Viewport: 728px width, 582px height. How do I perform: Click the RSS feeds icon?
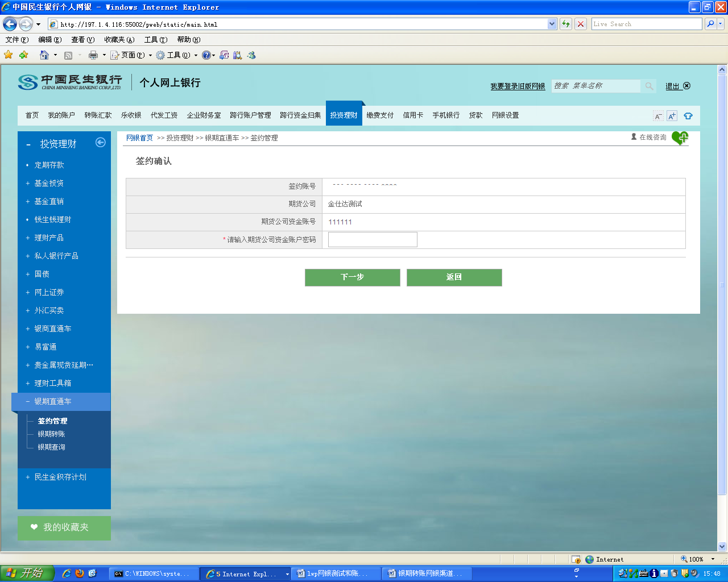(x=68, y=55)
